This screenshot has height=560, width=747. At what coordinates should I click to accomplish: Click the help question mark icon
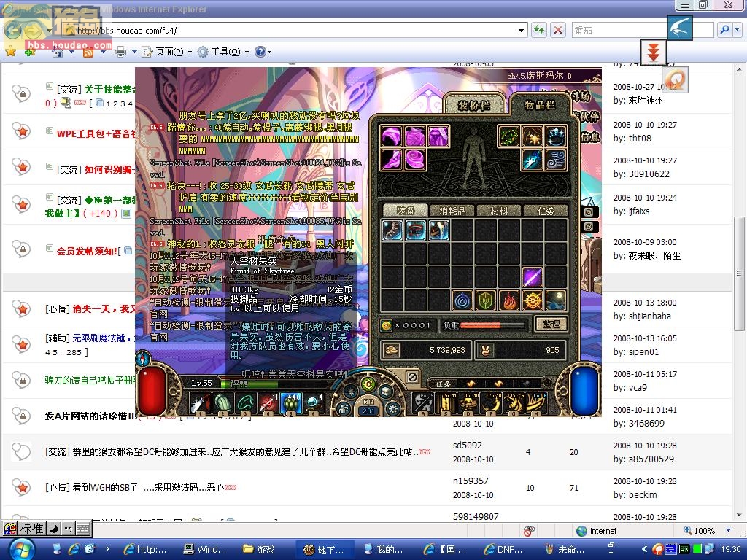[260, 52]
